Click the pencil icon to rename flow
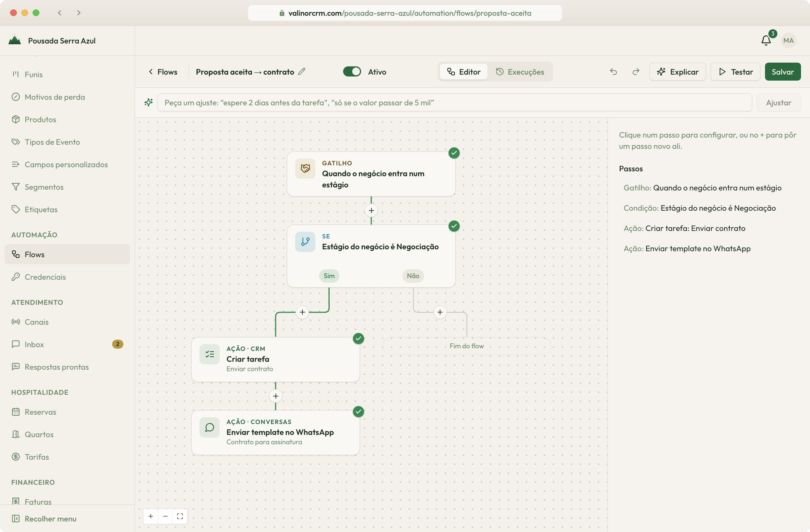This screenshot has height=532, width=810. coord(302,71)
